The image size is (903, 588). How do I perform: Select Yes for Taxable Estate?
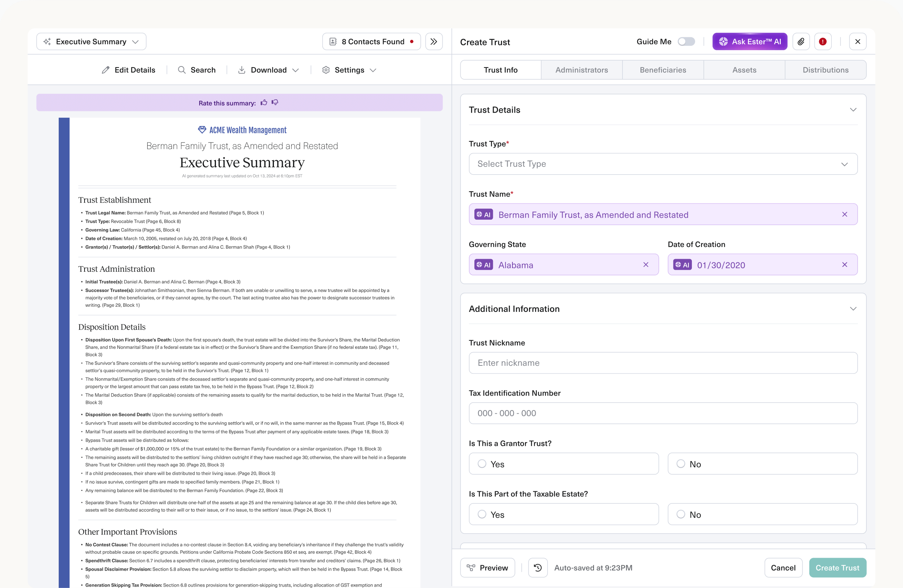click(563, 514)
